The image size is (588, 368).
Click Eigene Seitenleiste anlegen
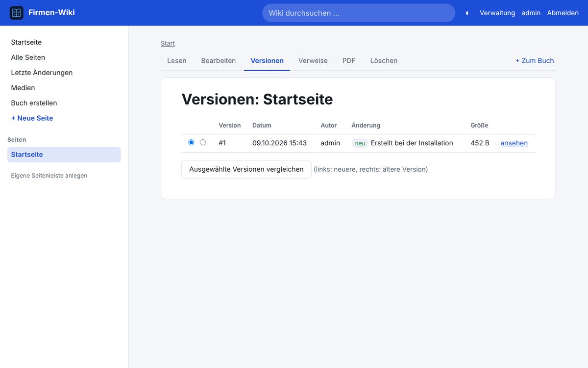point(49,176)
